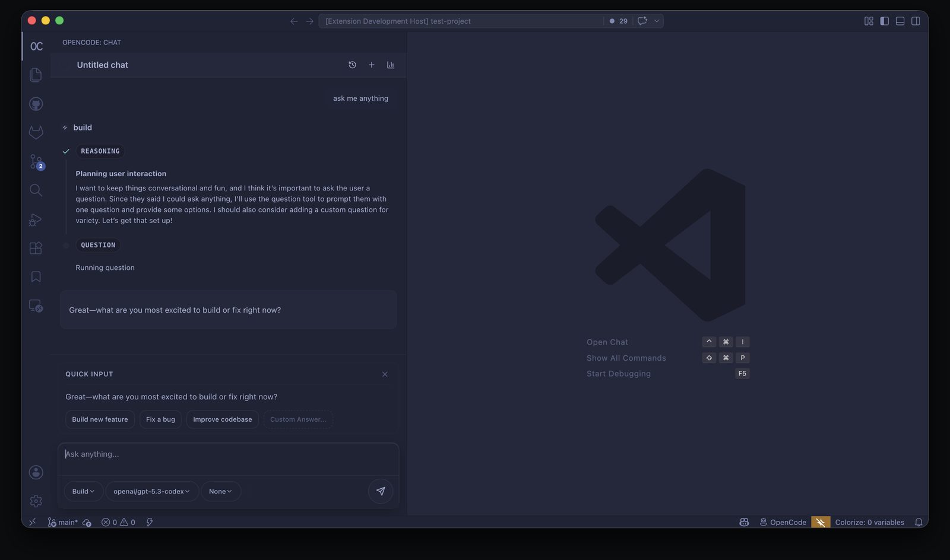Open the Accounts icon

pos(36,472)
